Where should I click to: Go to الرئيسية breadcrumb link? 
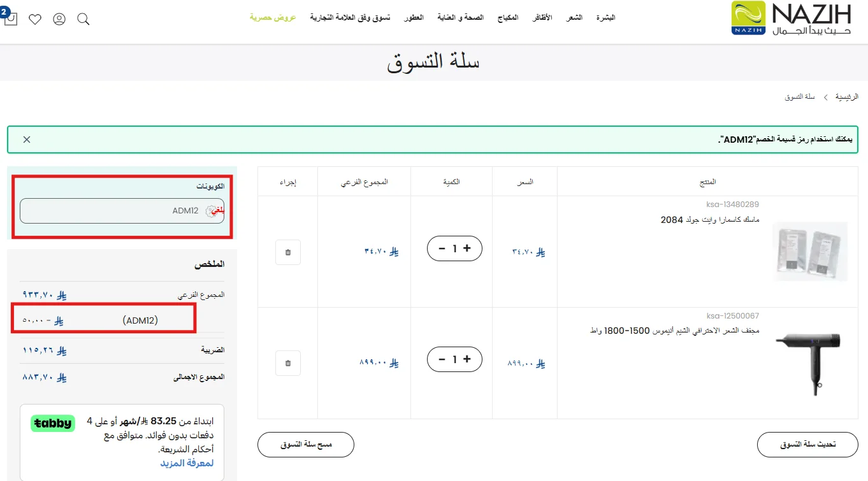(847, 97)
